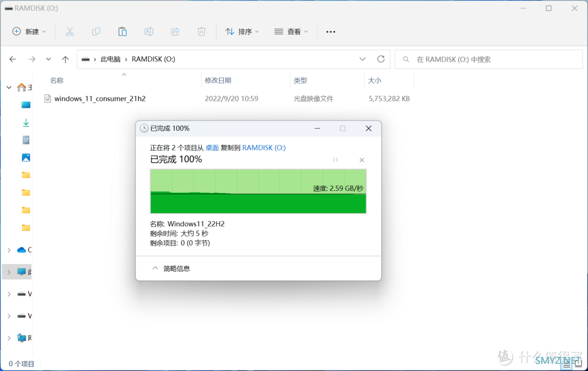
Task: Open recent locations dropdown chevron
Action: coord(48,59)
